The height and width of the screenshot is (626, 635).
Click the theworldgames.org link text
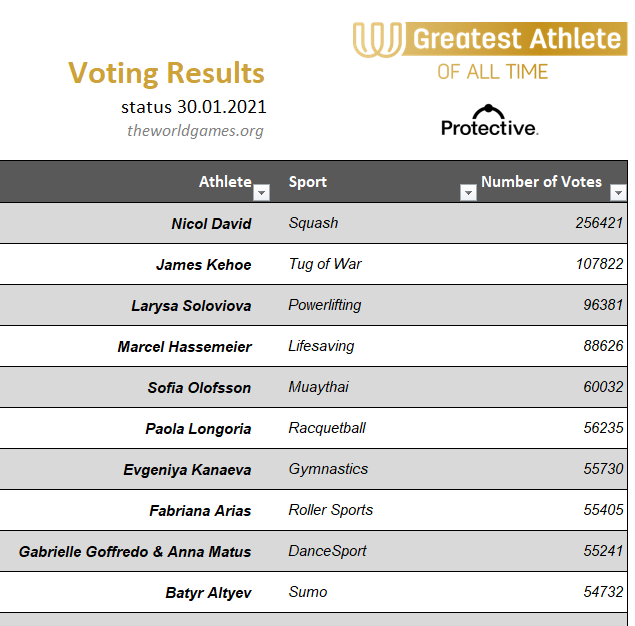coord(195,131)
